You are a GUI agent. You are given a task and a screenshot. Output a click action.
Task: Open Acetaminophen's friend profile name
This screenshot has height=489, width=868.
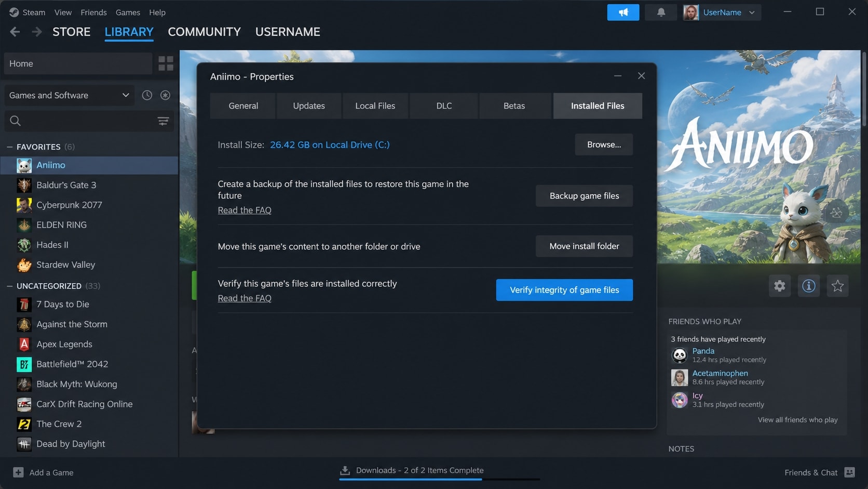coord(720,373)
